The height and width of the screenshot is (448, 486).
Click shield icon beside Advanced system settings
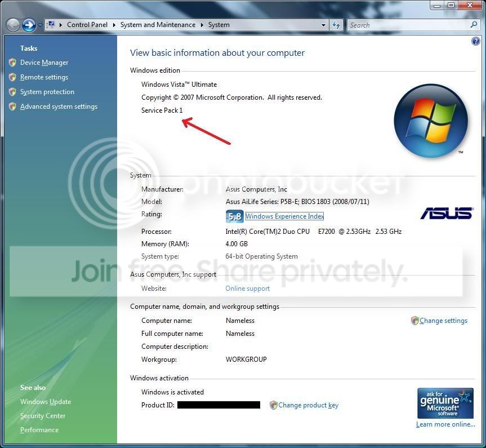point(12,107)
